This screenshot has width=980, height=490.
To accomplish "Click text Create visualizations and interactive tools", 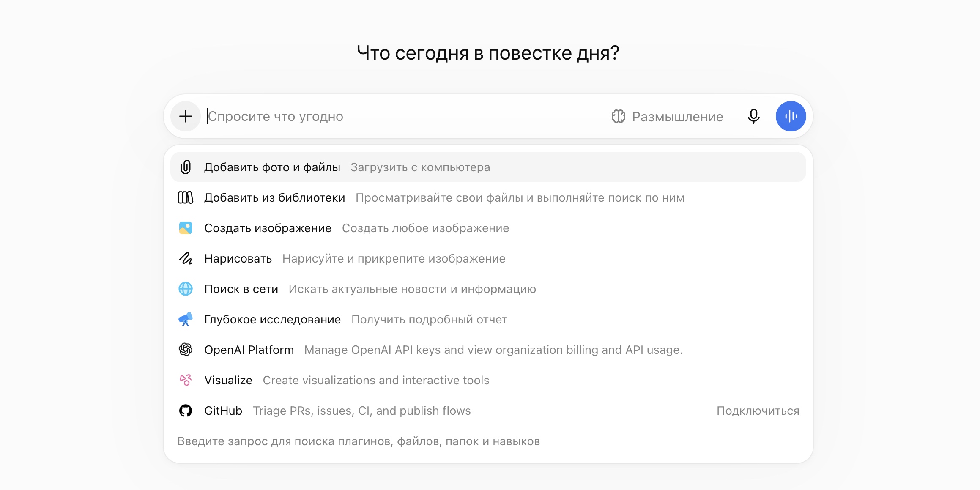I will pos(376,380).
